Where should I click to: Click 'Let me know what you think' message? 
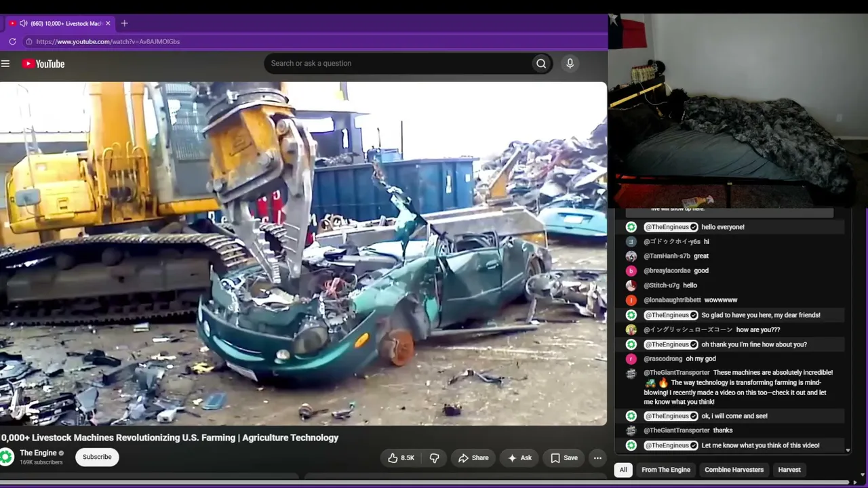pyautogui.click(x=761, y=445)
